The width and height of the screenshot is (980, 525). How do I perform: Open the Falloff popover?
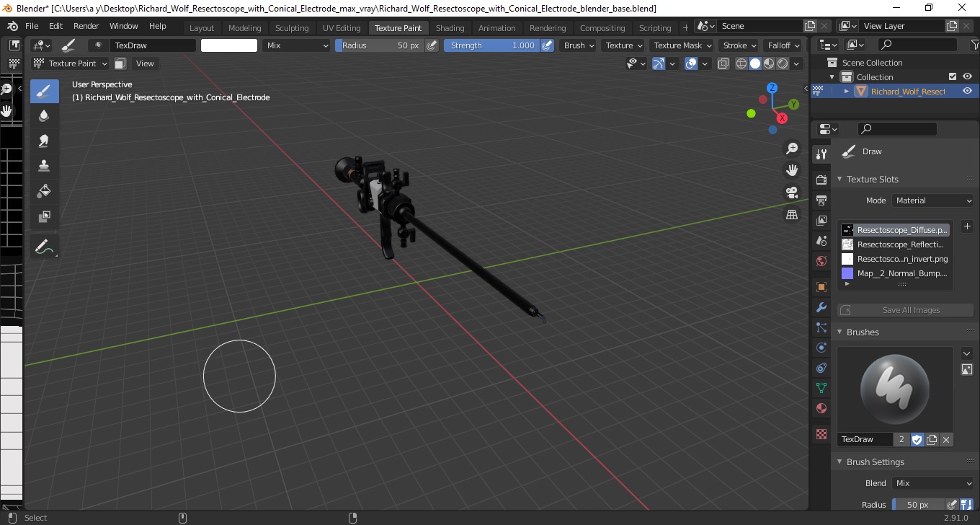pos(783,45)
